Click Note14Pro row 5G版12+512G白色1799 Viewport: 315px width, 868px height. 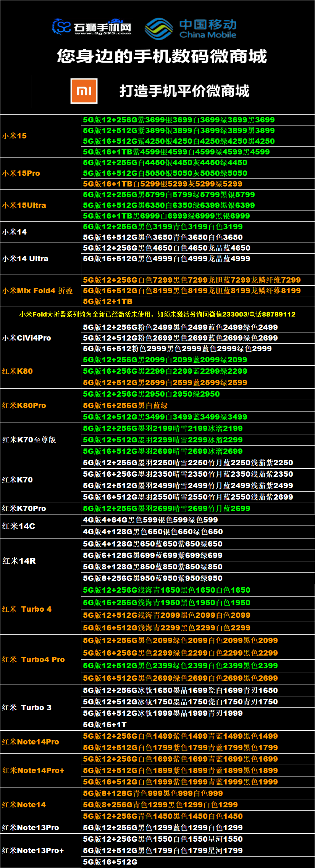pos(198,747)
